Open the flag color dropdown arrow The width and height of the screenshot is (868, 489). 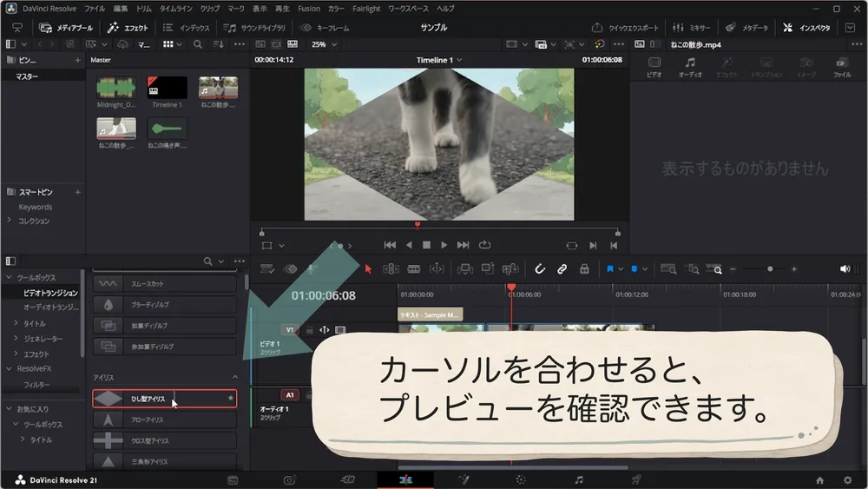pos(621,269)
